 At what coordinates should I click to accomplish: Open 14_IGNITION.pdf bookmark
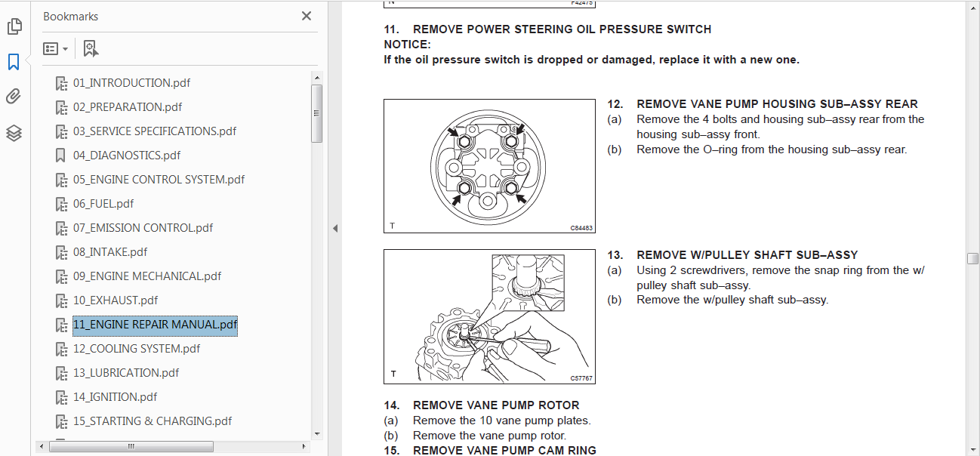click(x=116, y=397)
